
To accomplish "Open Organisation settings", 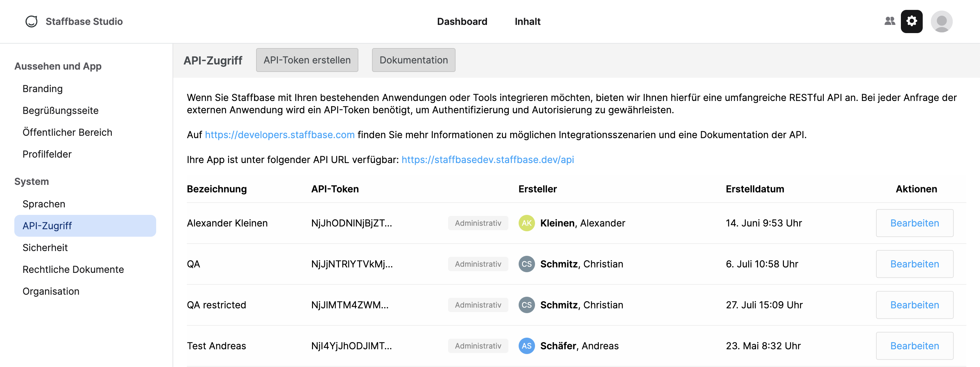I will point(51,291).
